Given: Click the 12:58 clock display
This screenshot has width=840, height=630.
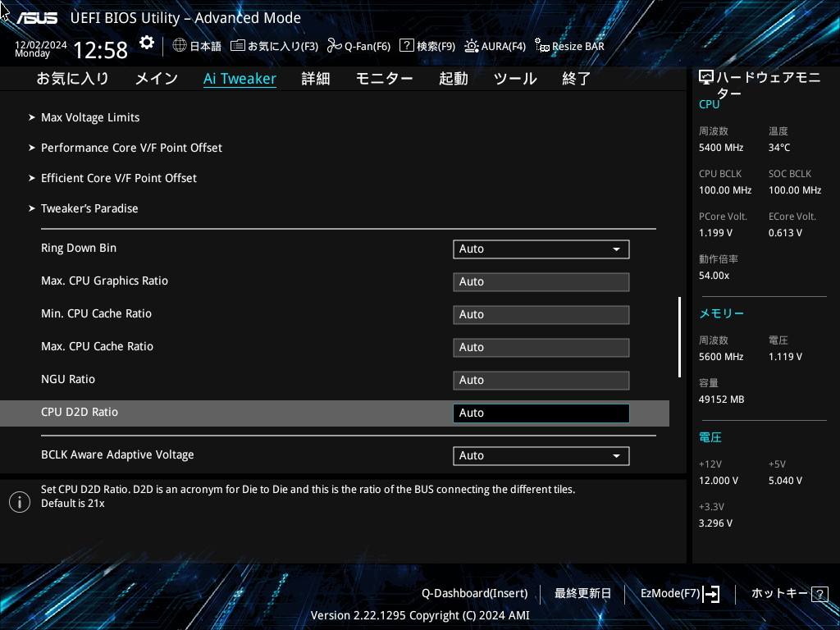Looking at the screenshot, I should [100, 50].
